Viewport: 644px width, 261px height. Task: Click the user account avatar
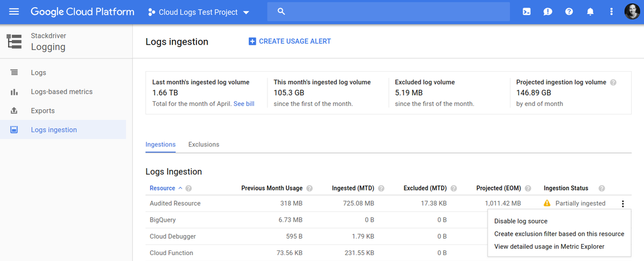pos(632,12)
